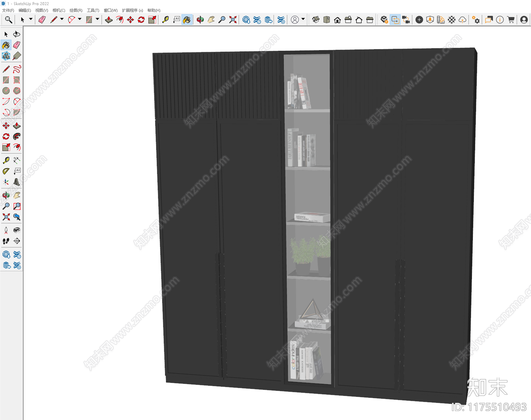Click the color index book on bottom shelf
Image resolution: width=531 pixels, height=420 pixels.
pyautogui.click(x=293, y=360)
